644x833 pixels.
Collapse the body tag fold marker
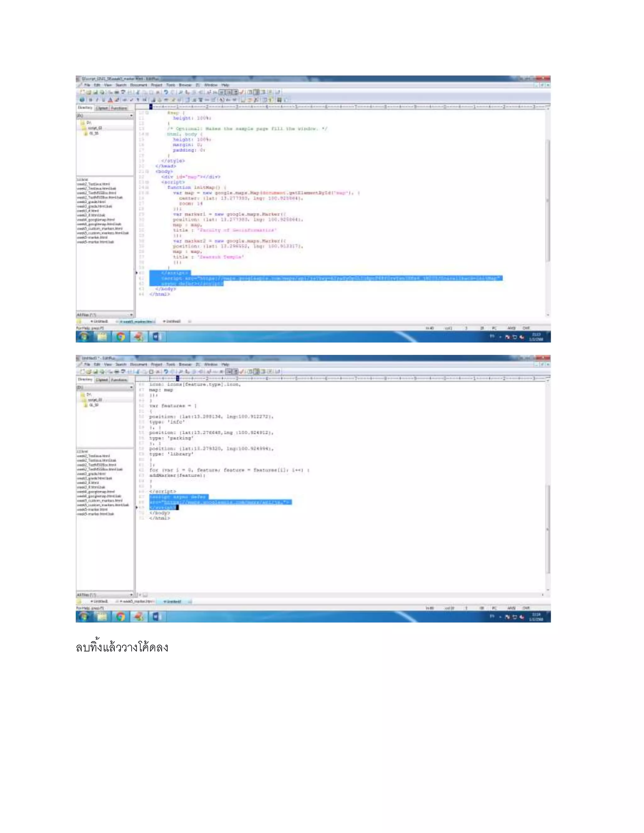click(147, 172)
